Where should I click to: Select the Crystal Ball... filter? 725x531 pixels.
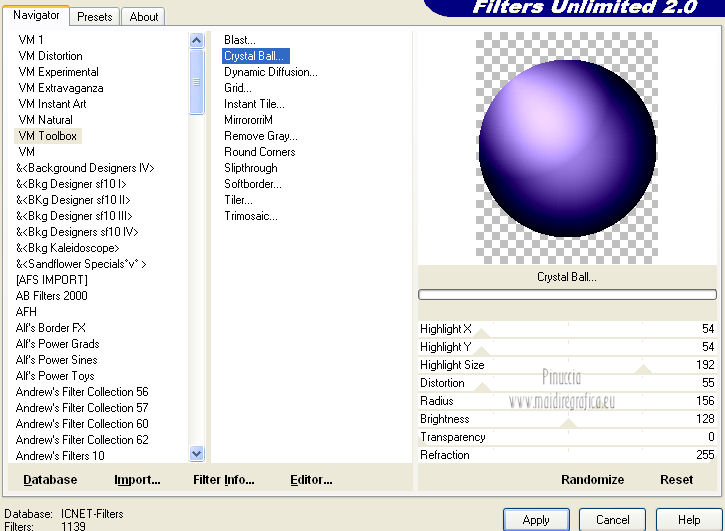[256, 56]
